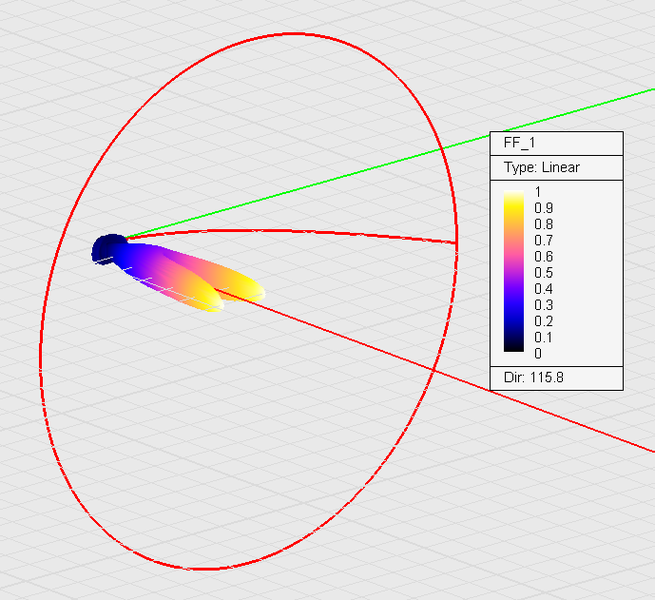Image resolution: width=655 pixels, height=600 pixels.
Task: Click the scale value 0.1
Action: [x=543, y=338]
